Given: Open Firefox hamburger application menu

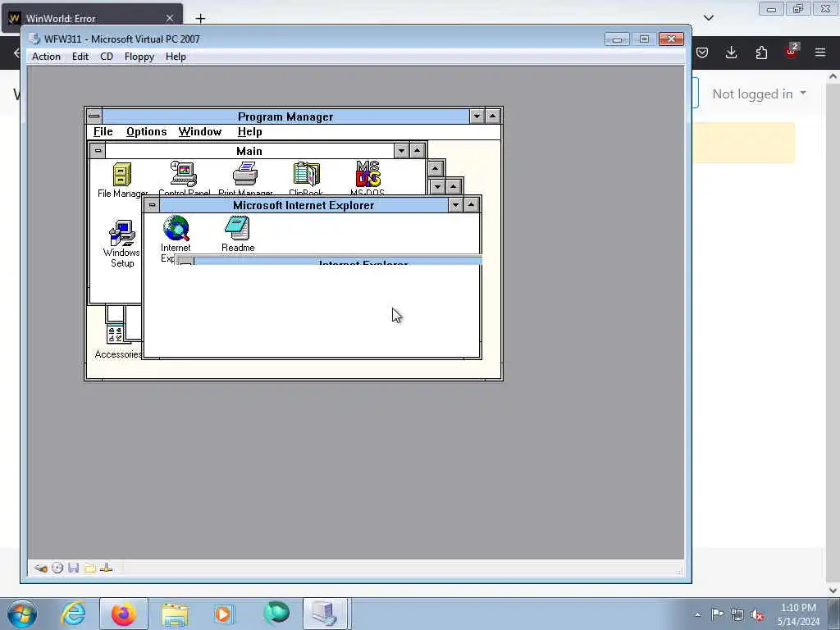Looking at the screenshot, I should coord(820,52).
